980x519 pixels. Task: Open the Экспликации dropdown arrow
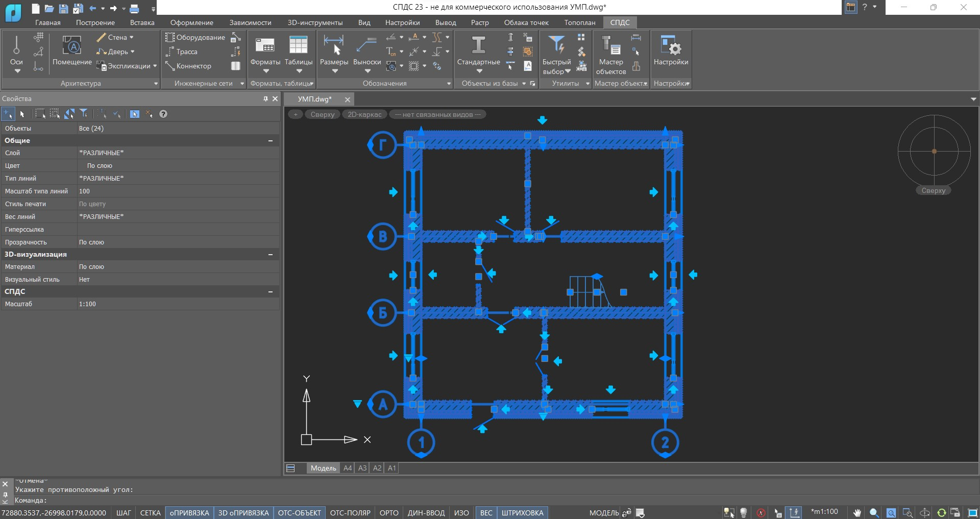pyautogui.click(x=155, y=66)
